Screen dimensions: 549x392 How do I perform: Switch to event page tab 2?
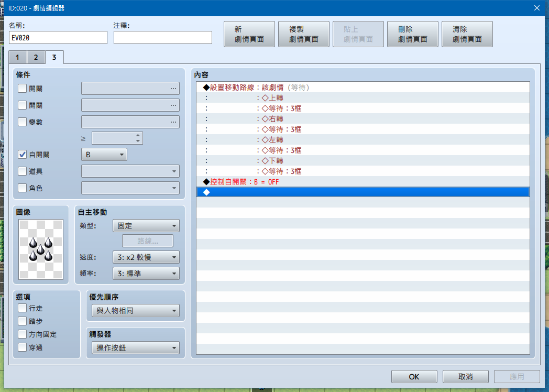point(36,58)
